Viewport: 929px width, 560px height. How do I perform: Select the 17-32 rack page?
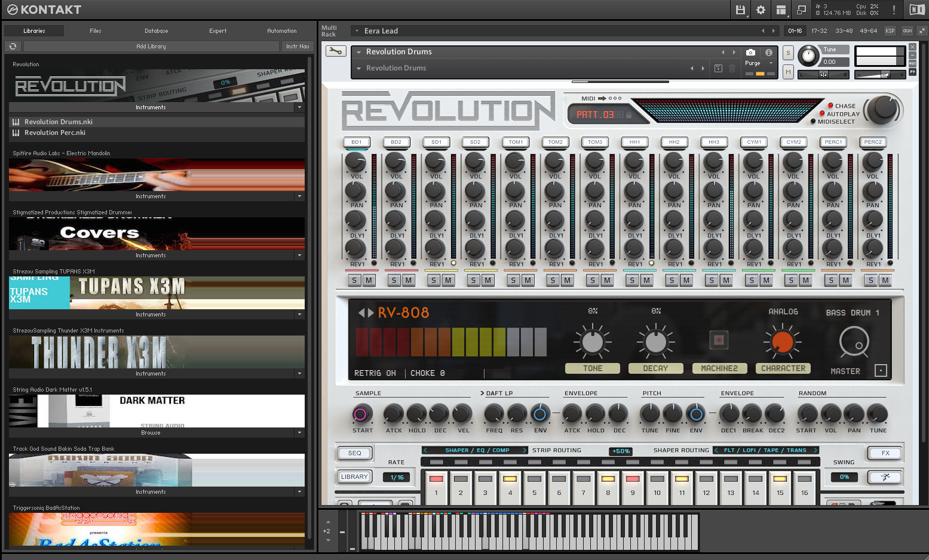(x=819, y=30)
